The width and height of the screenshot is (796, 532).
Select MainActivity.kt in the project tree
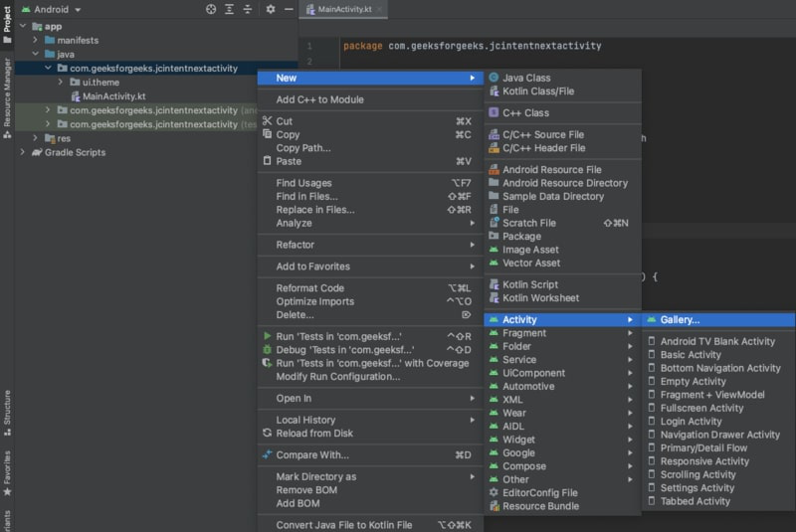[x=113, y=96]
